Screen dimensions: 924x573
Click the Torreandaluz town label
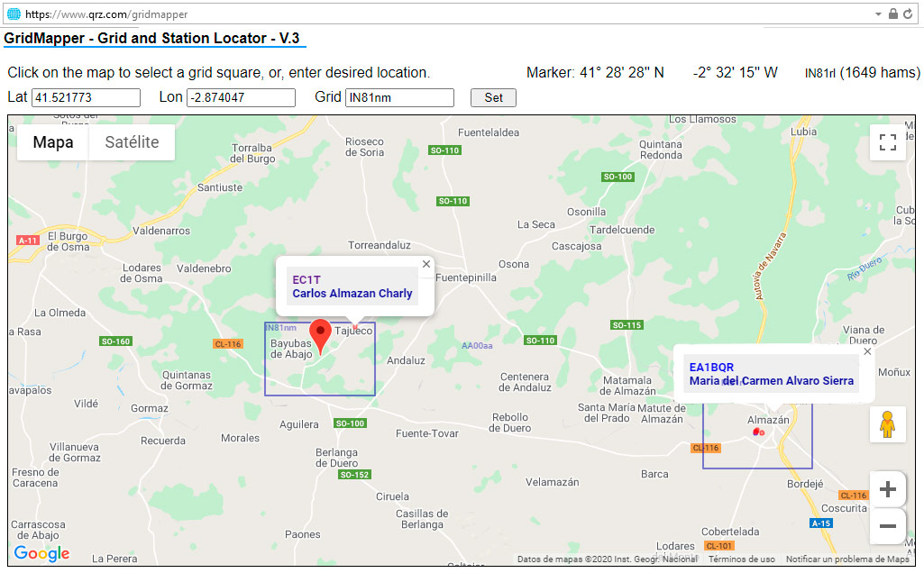379,245
